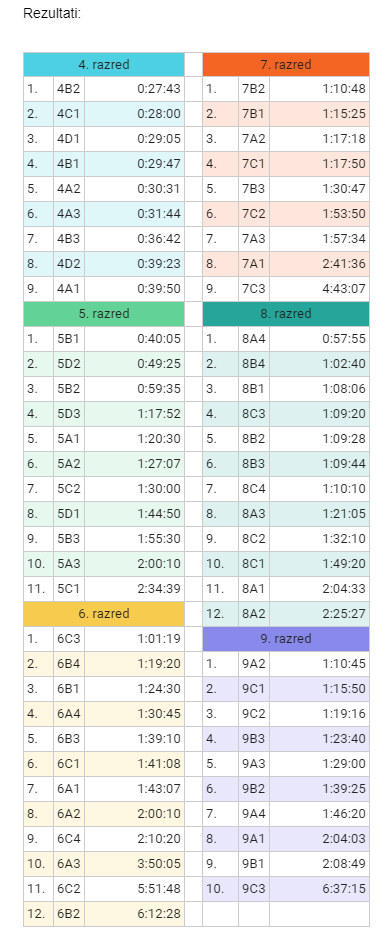Click the 7. razred orange header
The image size is (386, 943).
point(286,64)
